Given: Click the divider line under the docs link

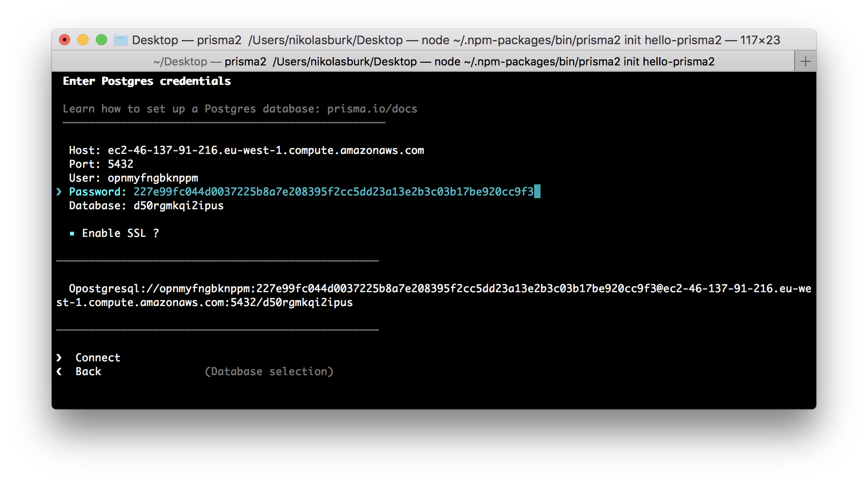Looking at the screenshot, I should click(224, 122).
